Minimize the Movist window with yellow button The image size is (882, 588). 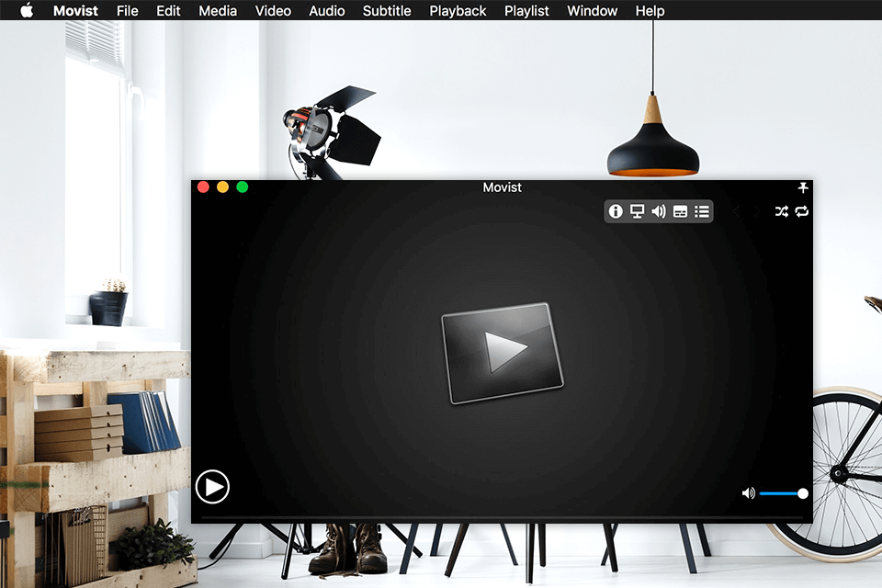tap(222, 187)
